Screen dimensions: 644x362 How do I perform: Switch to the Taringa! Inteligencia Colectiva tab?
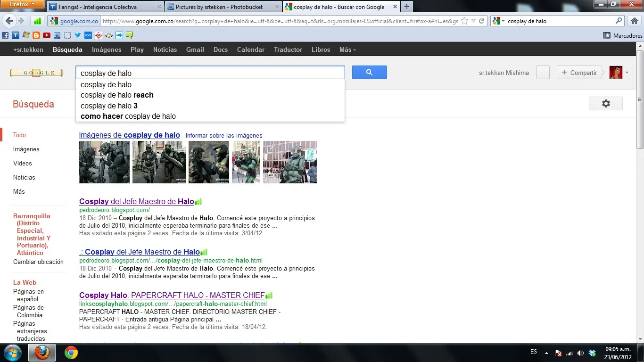pos(105,7)
